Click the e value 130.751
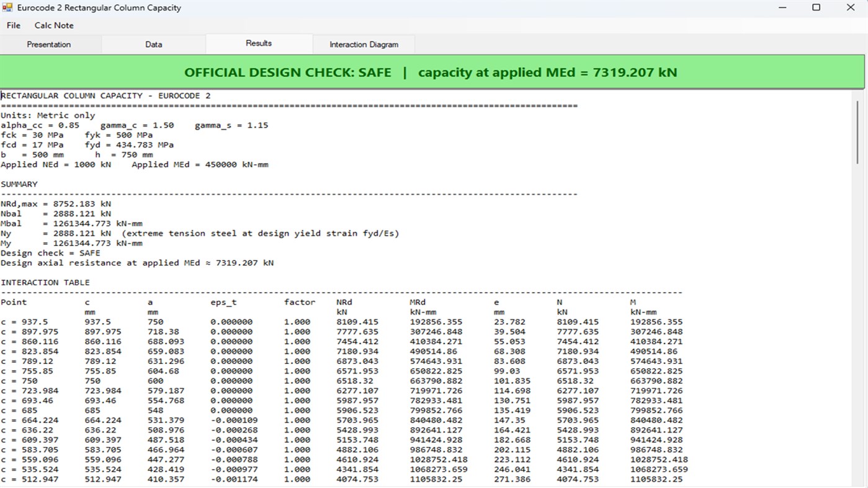Image resolution: width=868 pixels, height=488 pixels. pyautogui.click(x=512, y=401)
